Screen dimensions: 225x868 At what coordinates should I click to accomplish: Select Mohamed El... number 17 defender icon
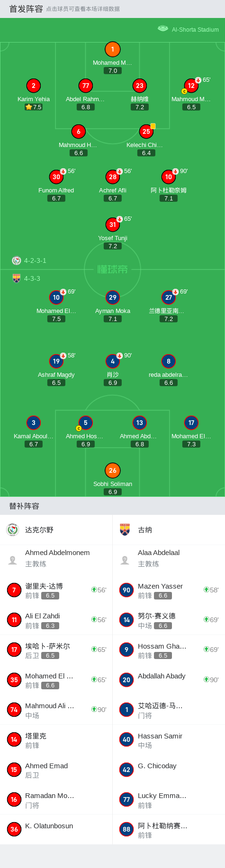click(191, 423)
